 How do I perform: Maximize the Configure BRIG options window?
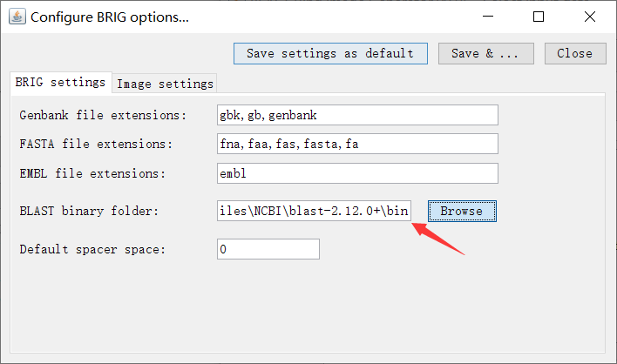coord(539,17)
